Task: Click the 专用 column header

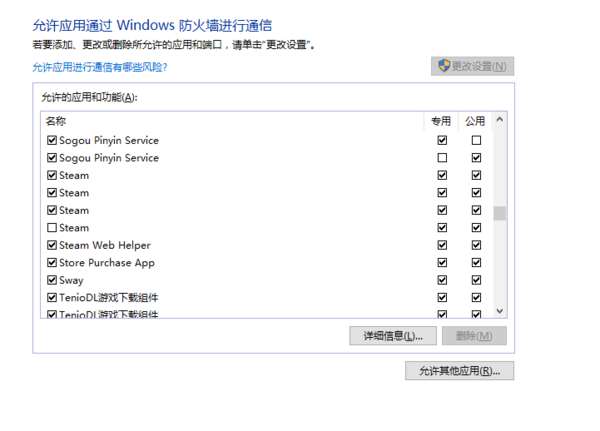Action: (441, 121)
